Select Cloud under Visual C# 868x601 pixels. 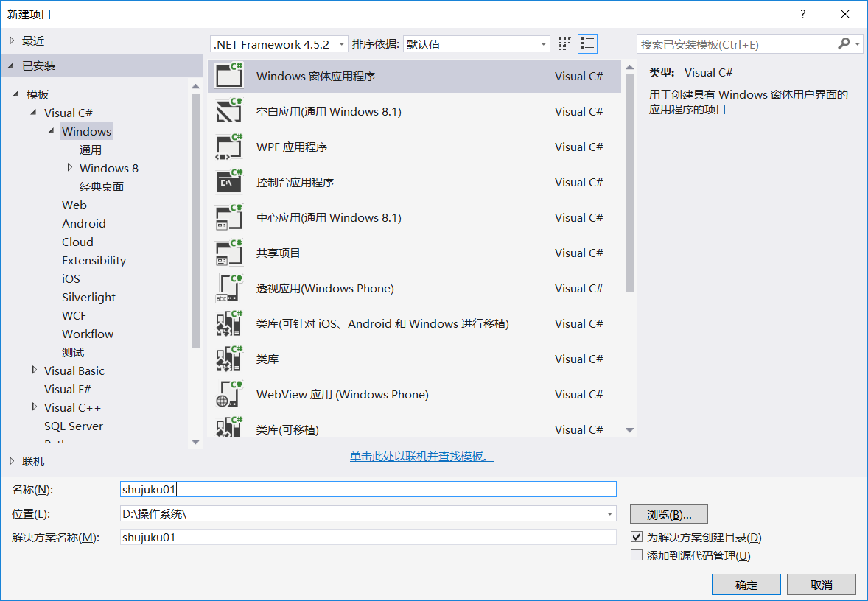pos(77,242)
